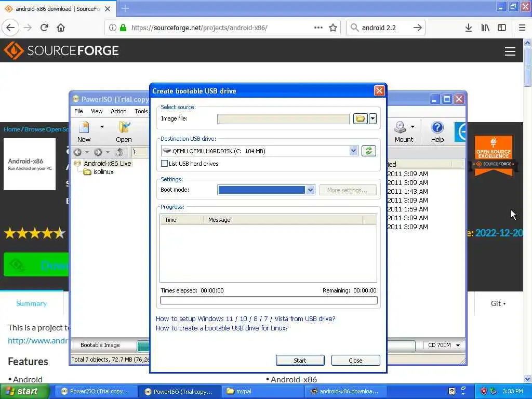Viewport: 532px width, 399px height.
Task: Click the More settings button
Action: (x=348, y=190)
